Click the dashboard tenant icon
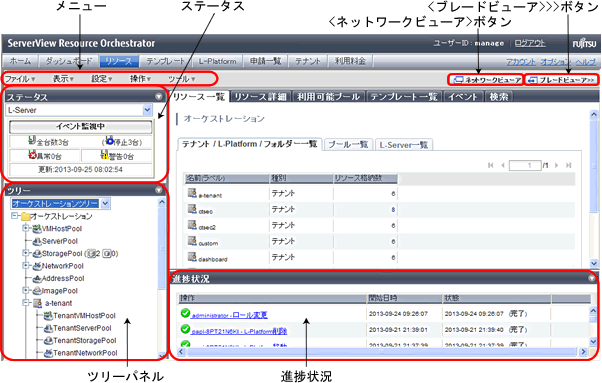 (x=192, y=257)
